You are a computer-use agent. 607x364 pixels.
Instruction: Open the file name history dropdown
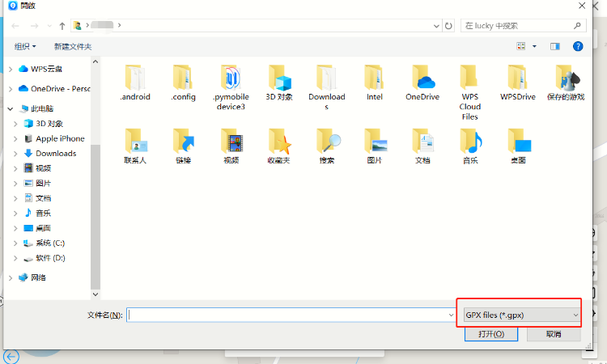451,315
